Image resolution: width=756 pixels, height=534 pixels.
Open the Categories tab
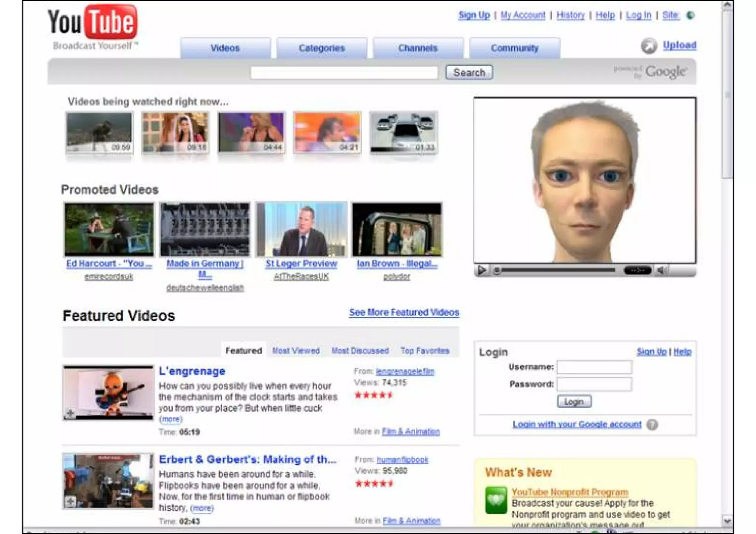(322, 48)
